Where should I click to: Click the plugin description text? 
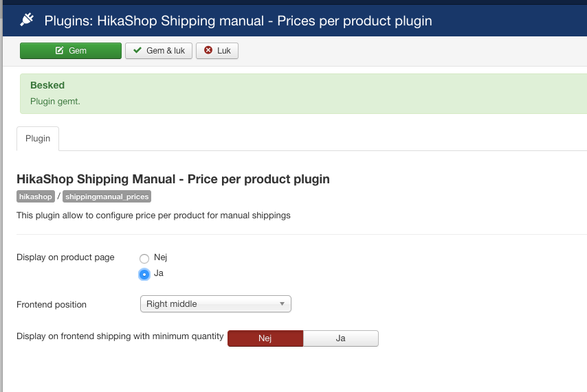(153, 216)
